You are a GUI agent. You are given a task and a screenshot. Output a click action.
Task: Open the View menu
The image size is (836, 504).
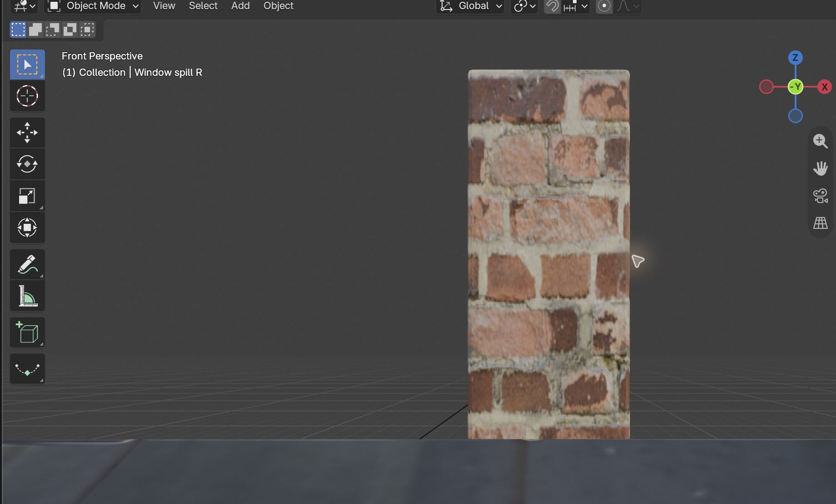[x=164, y=6]
